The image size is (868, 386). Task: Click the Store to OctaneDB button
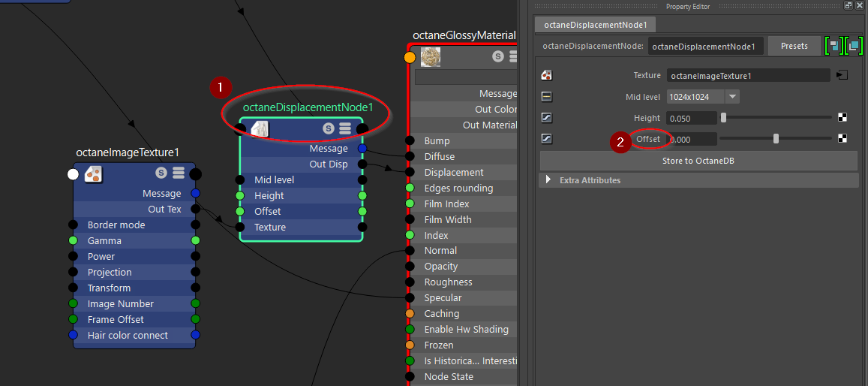[698, 161]
